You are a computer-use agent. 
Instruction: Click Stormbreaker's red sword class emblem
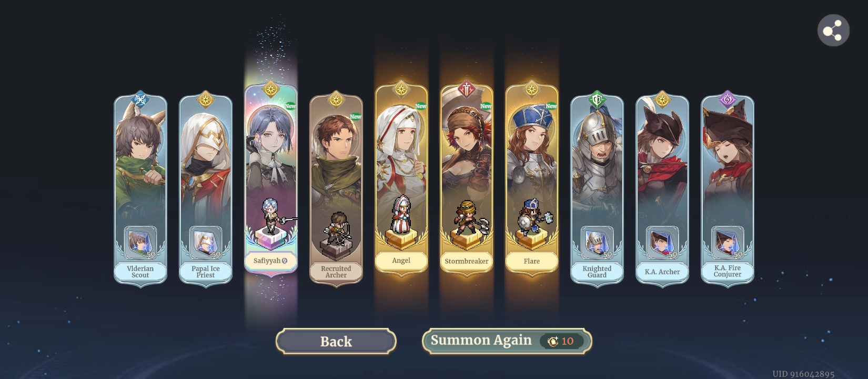(467, 89)
